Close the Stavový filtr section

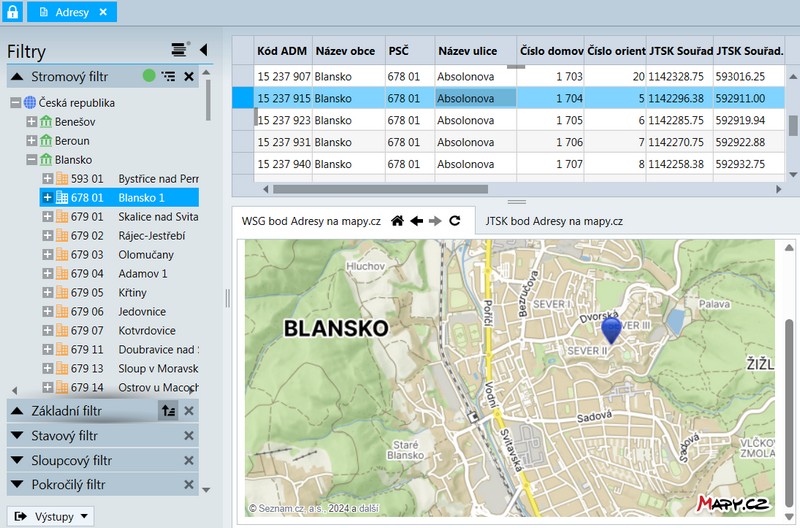tap(188, 436)
